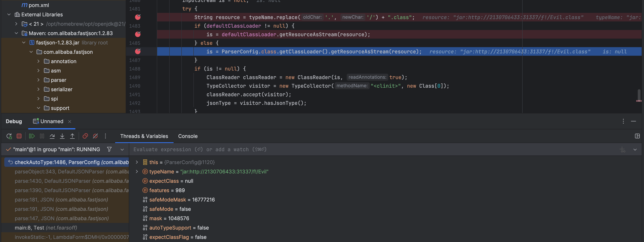Screen dimensions: 644x242
Task: Toggle breakpoint on defaultClassLoader.getResourceAsStream line
Action: [x=138, y=34]
